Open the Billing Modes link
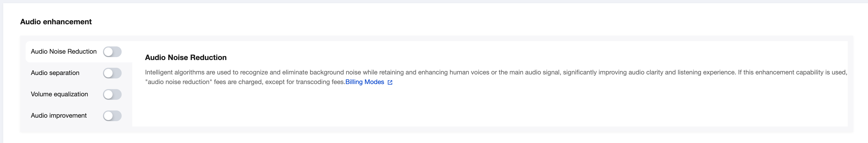Screen dimensions: 868x143 click(x=365, y=82)
